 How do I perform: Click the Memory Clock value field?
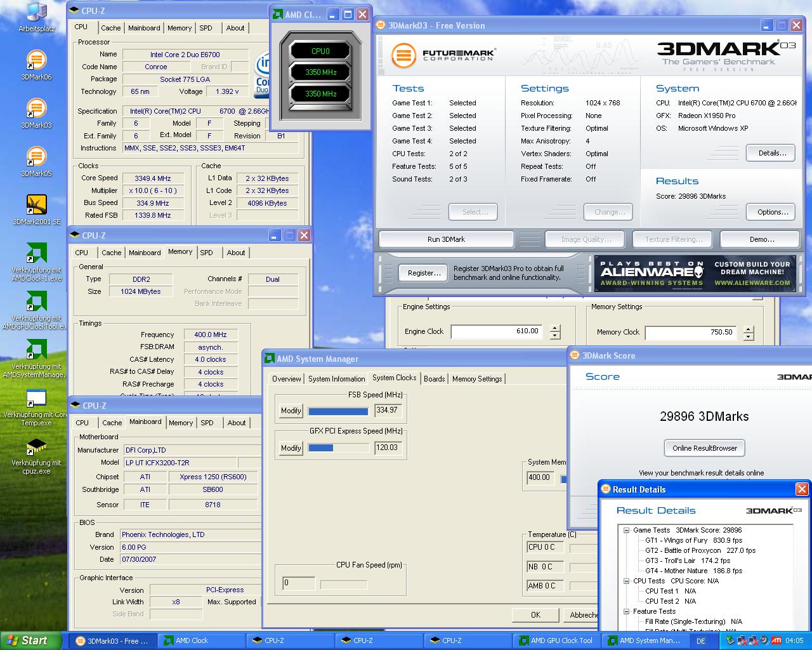click(690, 332)
